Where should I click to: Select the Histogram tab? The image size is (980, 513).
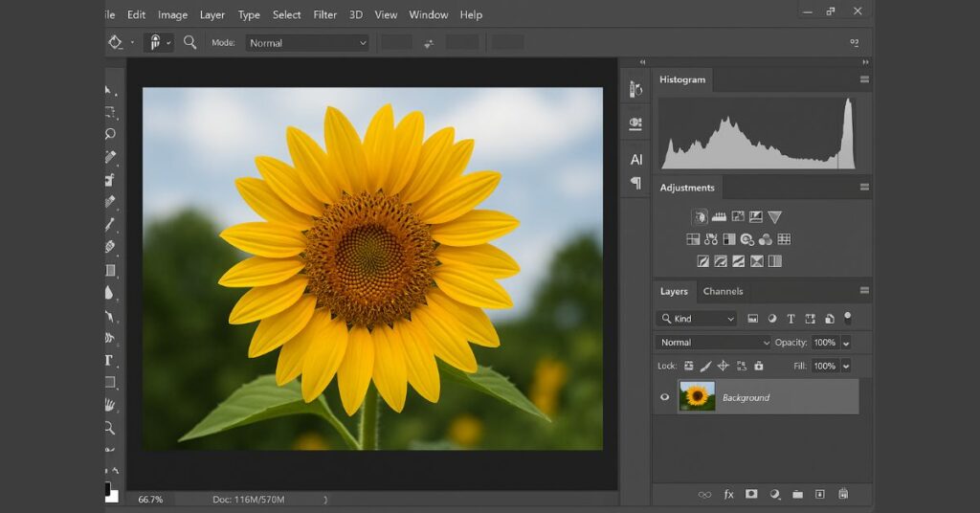pos(682,79)
